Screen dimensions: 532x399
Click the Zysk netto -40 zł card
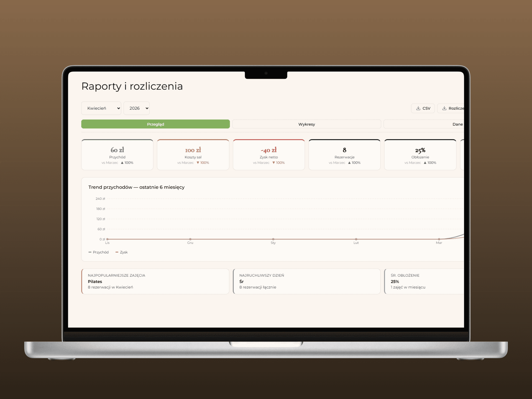pos(269,155)
